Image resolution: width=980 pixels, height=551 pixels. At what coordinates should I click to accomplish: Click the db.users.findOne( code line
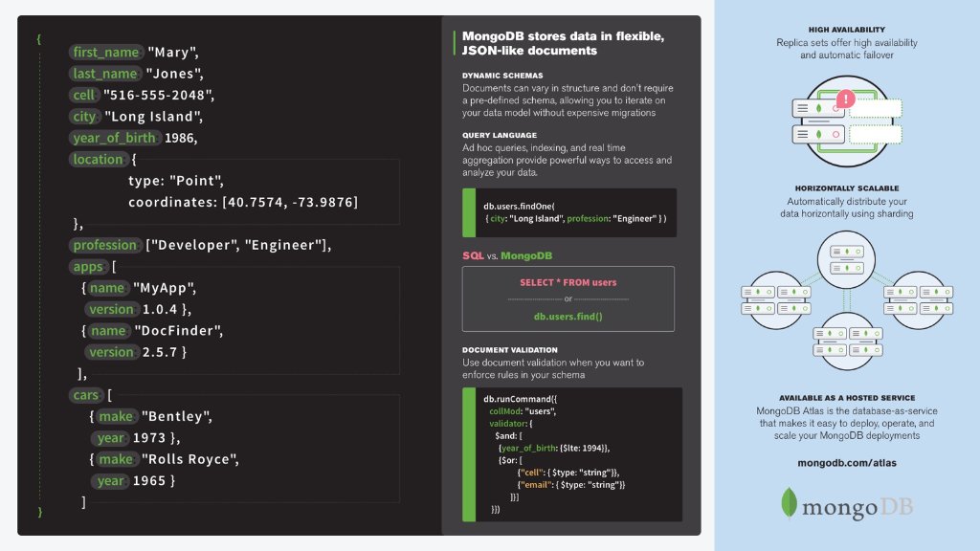[x=519, y=207]
